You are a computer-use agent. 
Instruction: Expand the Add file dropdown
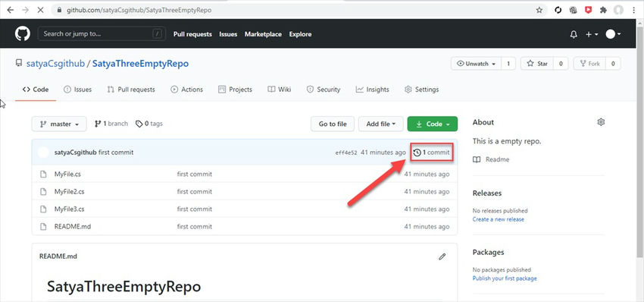click(381, 124)
